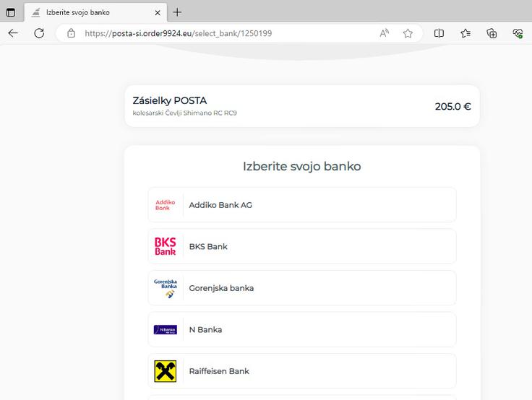
Task: Choose Gorenjska banka option
Action: tap(302, 288)
